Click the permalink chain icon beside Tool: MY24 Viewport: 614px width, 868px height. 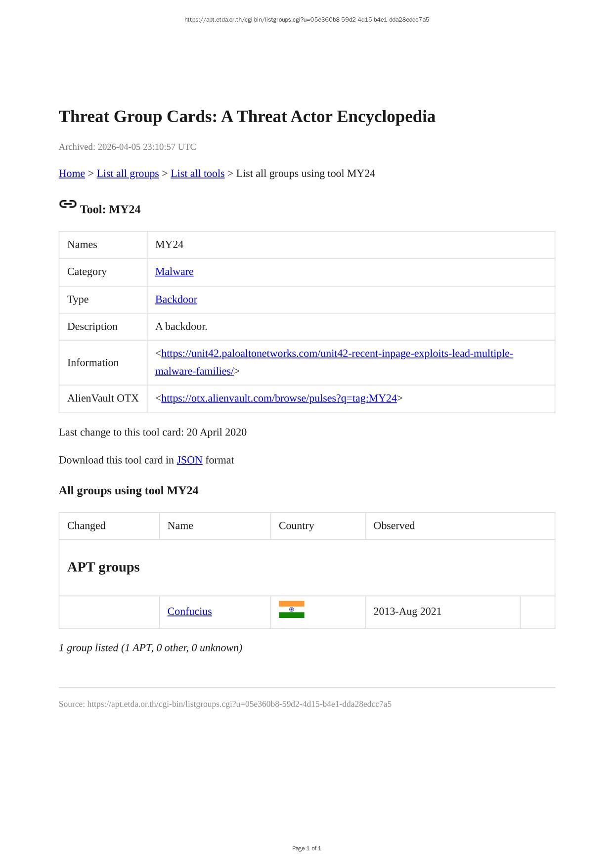pos(68,204)
